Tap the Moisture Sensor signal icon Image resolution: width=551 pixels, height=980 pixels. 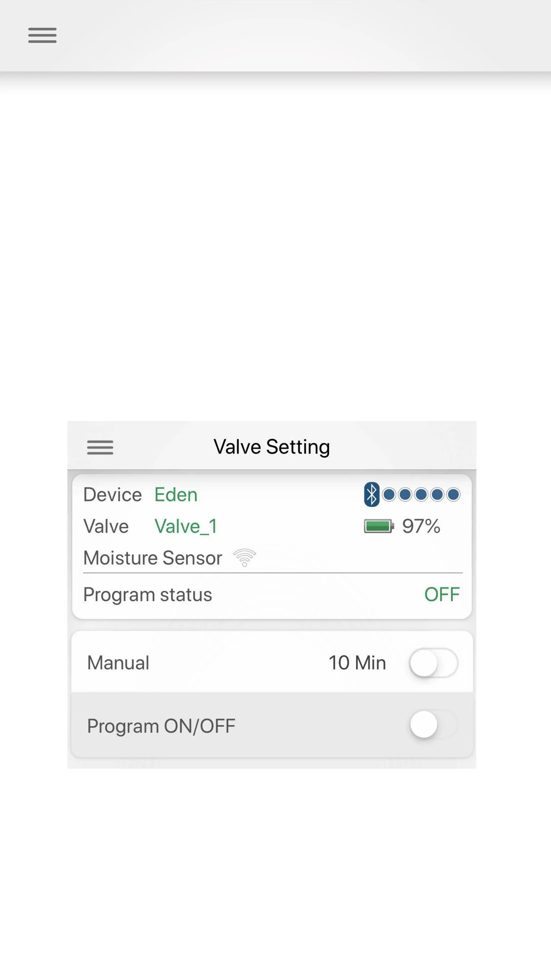[x=245, y=558]
